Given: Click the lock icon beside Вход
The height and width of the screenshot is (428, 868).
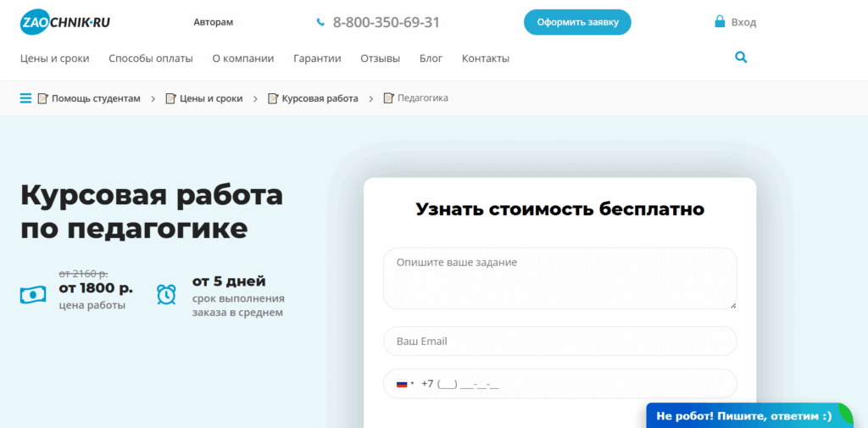Looking at the screenshot, I should coord(720,21).
